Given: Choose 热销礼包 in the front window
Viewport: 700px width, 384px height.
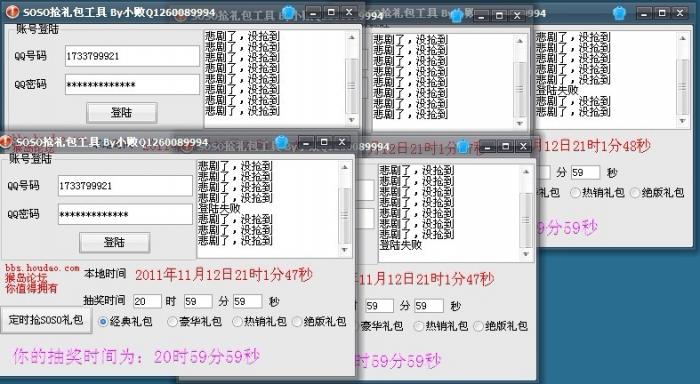Looking at the screenshot, I should pyautogui.click(x=237, y=321).
